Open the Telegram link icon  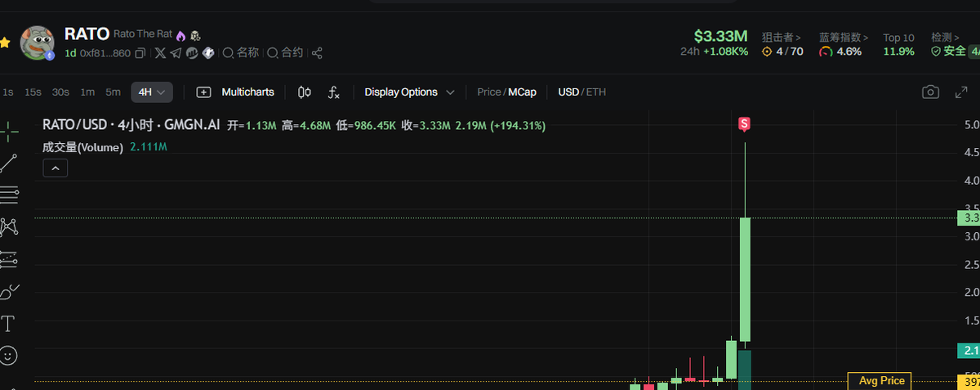(176, 53)
